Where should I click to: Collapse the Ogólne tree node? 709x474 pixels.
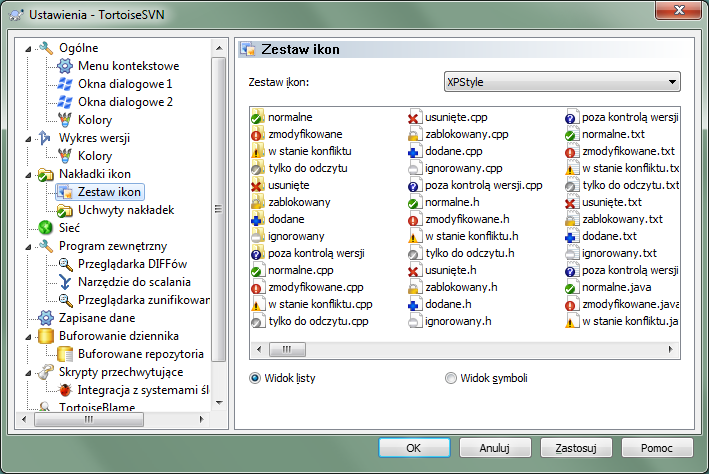click(x=28, y=48)
